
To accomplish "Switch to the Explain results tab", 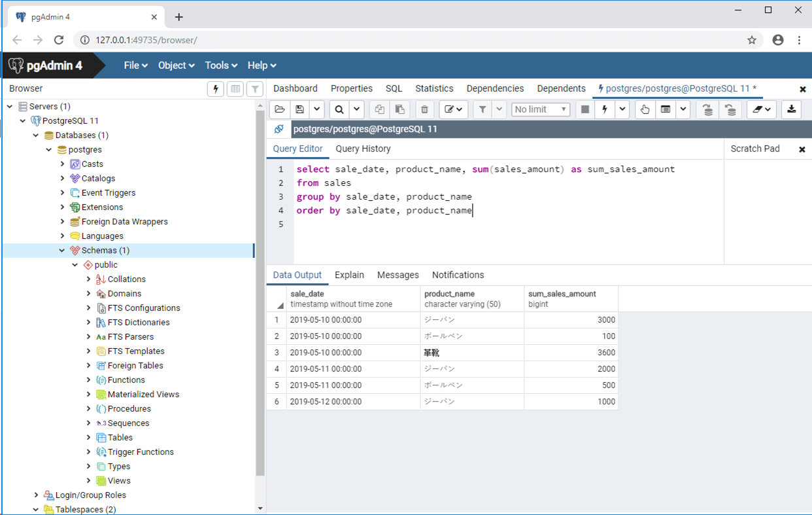I will pos(349,275).
